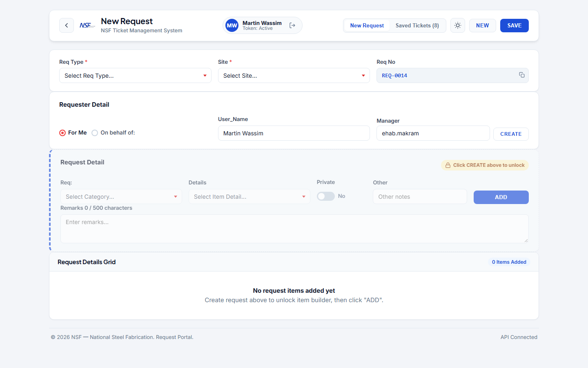
Task: Click the Click CREATE above to unlock notice
Action: pos(485,165)
